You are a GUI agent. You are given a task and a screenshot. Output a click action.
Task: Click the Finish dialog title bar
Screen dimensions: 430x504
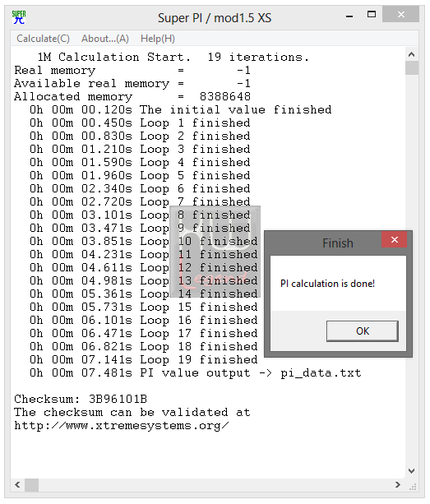tap(325, 243)
